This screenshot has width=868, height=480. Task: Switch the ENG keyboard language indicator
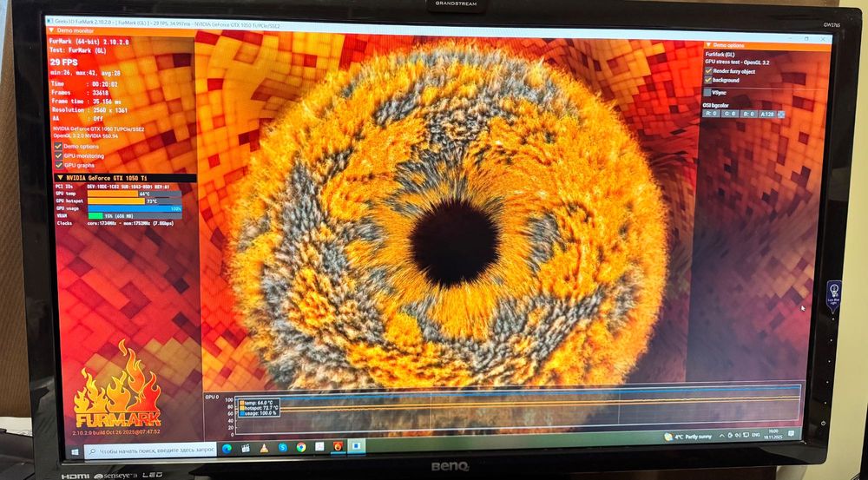pyautogui.click(x=756, y=435)
